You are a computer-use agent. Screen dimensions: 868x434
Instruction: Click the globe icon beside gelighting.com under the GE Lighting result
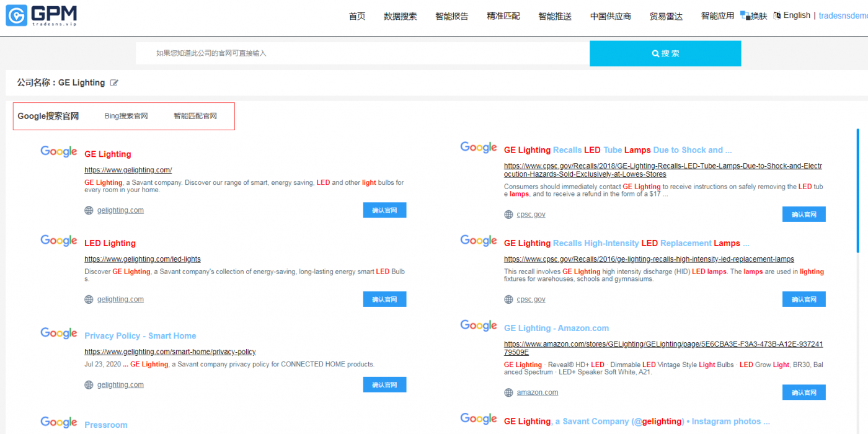pyautogui.click(x=89, y=210)
